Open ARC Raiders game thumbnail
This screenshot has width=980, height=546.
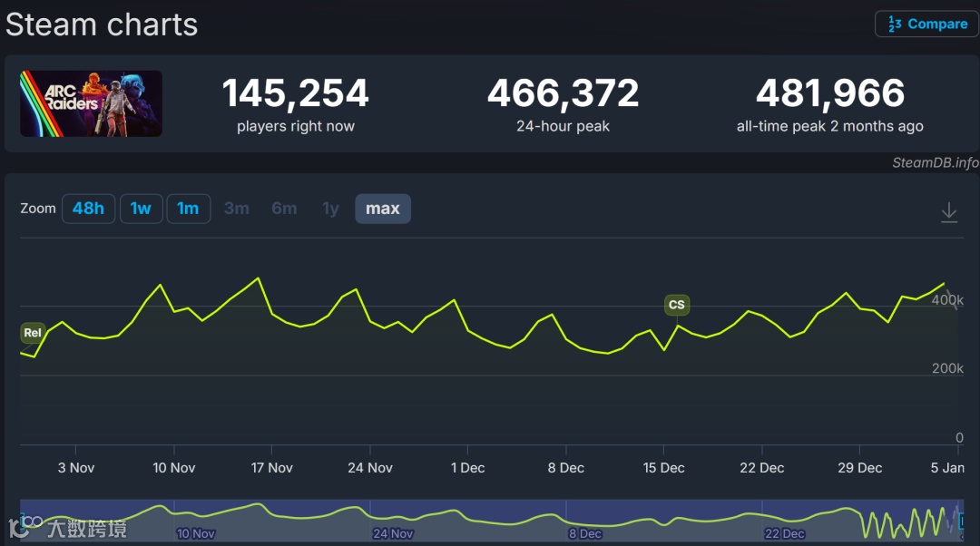(92, 103)
